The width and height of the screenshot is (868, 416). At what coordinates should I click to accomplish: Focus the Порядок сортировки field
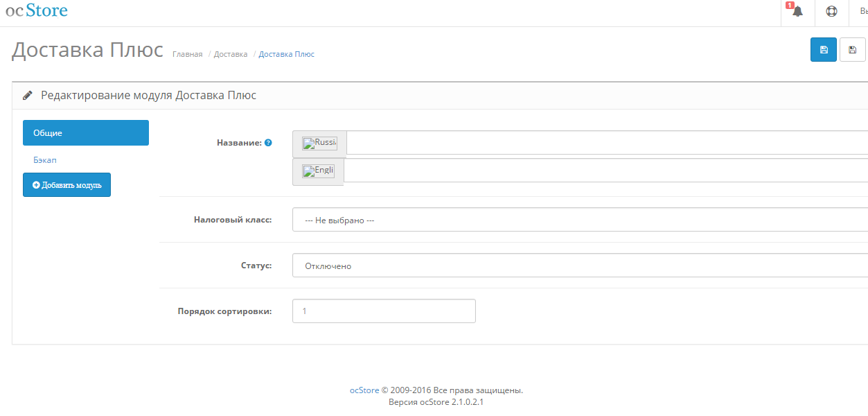[x=384, y=311]
